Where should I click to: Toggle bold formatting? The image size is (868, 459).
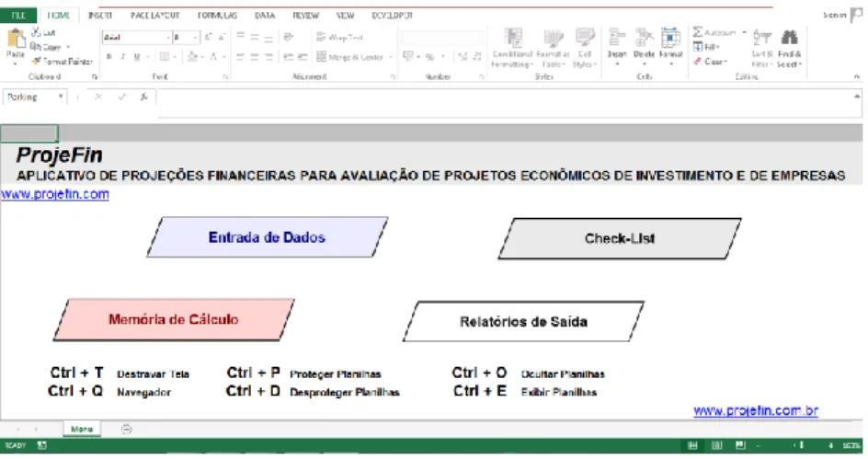109,56
